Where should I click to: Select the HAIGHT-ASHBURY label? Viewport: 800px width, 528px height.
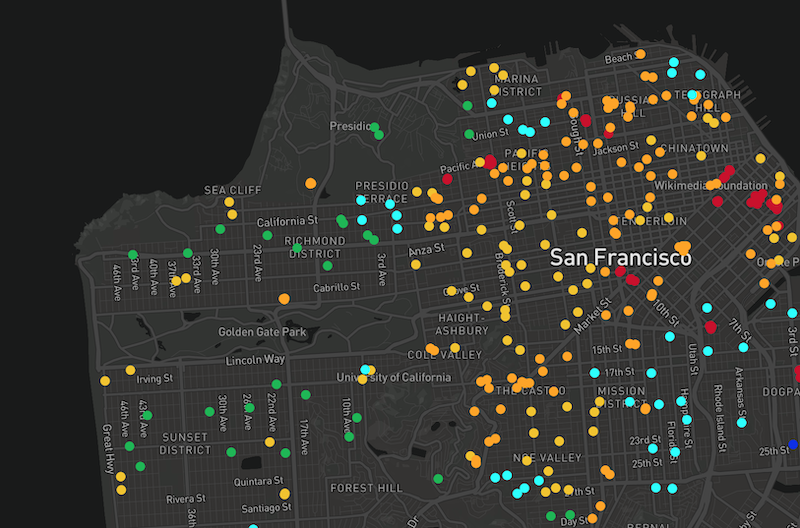click(x=462, y=324)
